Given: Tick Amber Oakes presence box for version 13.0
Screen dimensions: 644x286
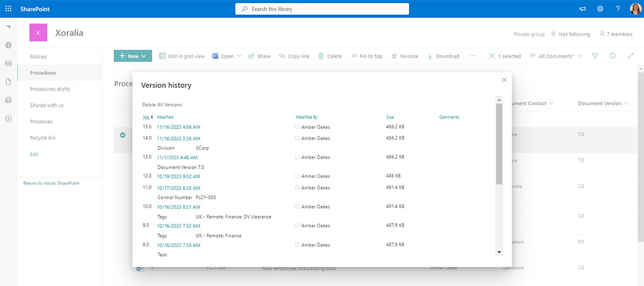Looking at the screenshot, I should (297, 157).
